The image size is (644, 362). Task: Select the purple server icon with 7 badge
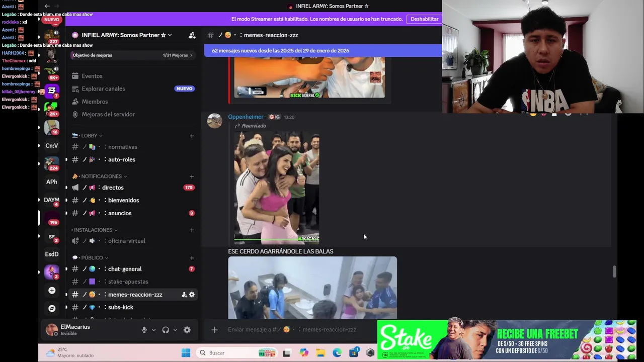52,91
